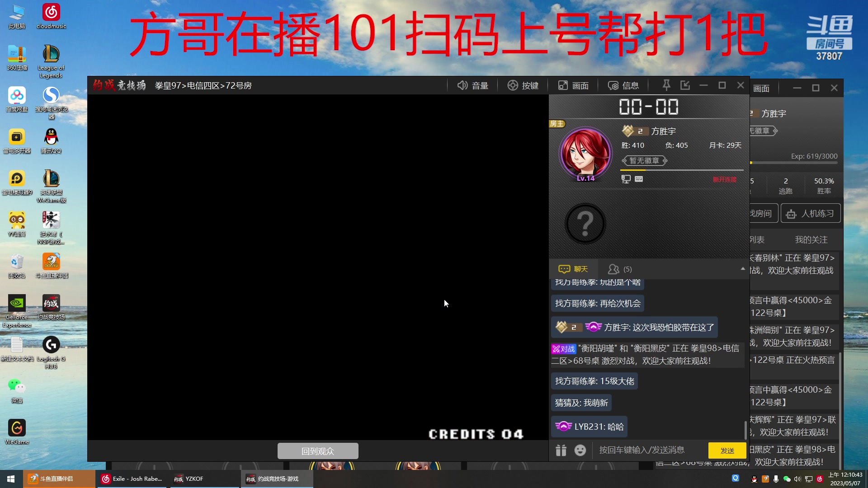Click message '猜猜及: 我萌新'
This screenshot has width=868, height=488.
click(581, 403)
